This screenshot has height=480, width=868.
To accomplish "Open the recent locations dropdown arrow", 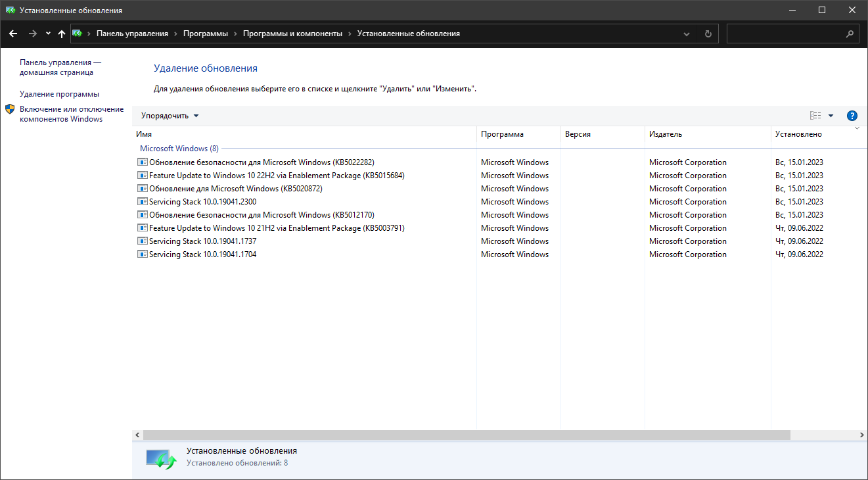I will (48, 34).
